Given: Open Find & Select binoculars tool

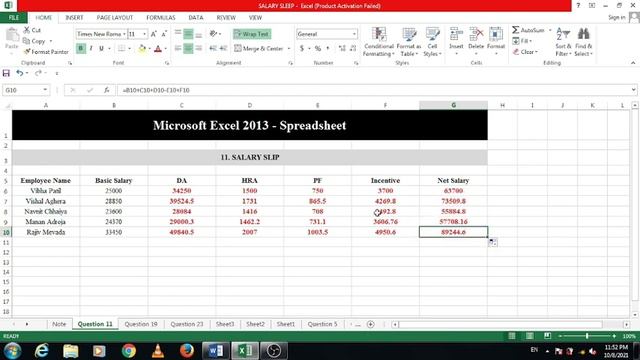Looking at the screenshot, I should pos(583,41).
